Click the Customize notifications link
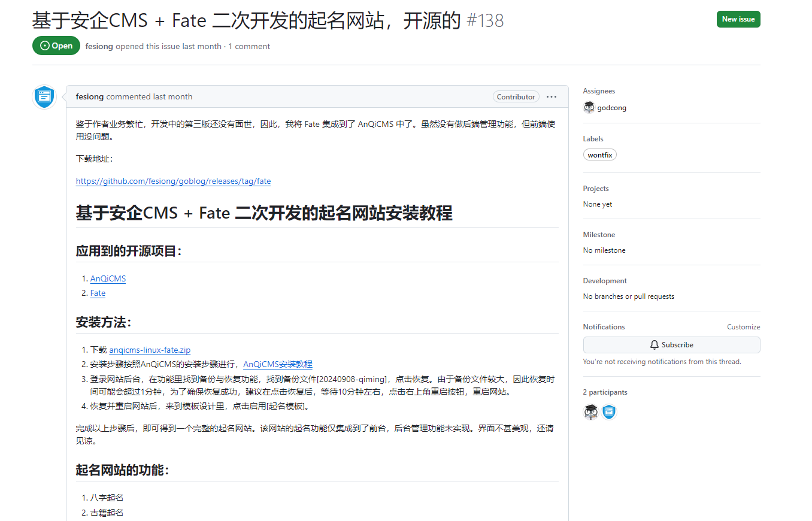Viewport: 812px width, 521px height. (744, 327)
